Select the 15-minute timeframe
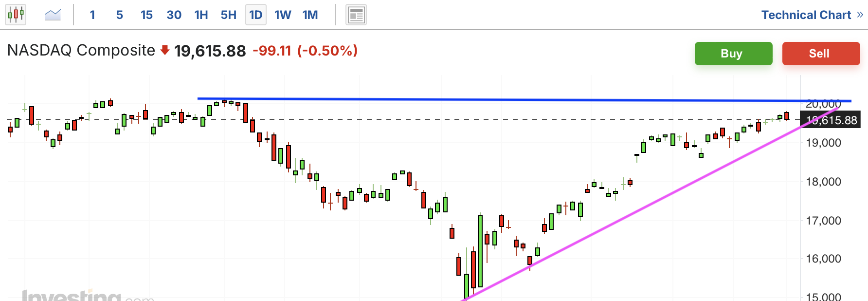The image size is (868, 301). click(146, 15)
